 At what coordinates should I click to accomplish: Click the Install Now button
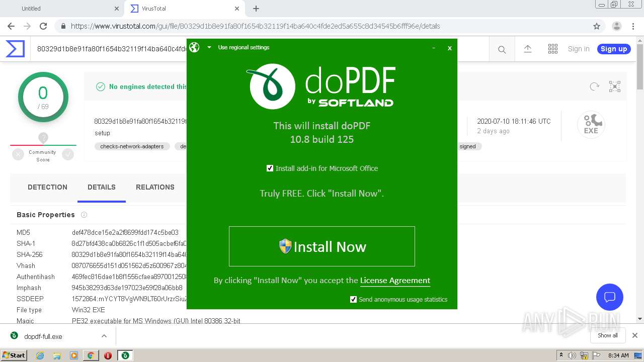click(322, 246)
